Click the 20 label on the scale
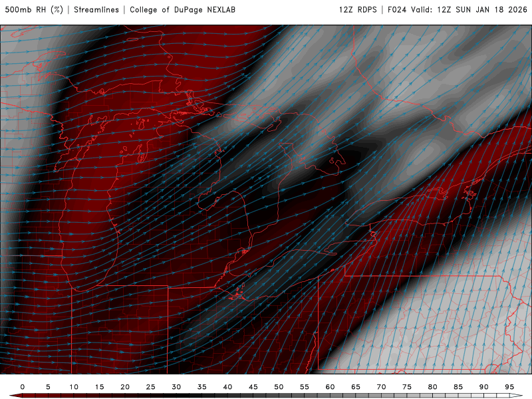The width and height of the screenshot is (532, 399). pos(125,387)
